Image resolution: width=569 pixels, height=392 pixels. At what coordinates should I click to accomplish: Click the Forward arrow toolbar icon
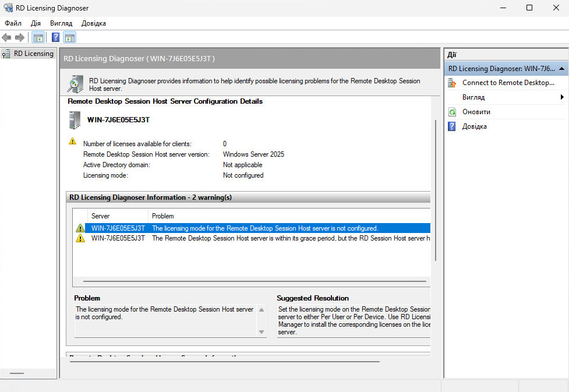tap(20, 37)
